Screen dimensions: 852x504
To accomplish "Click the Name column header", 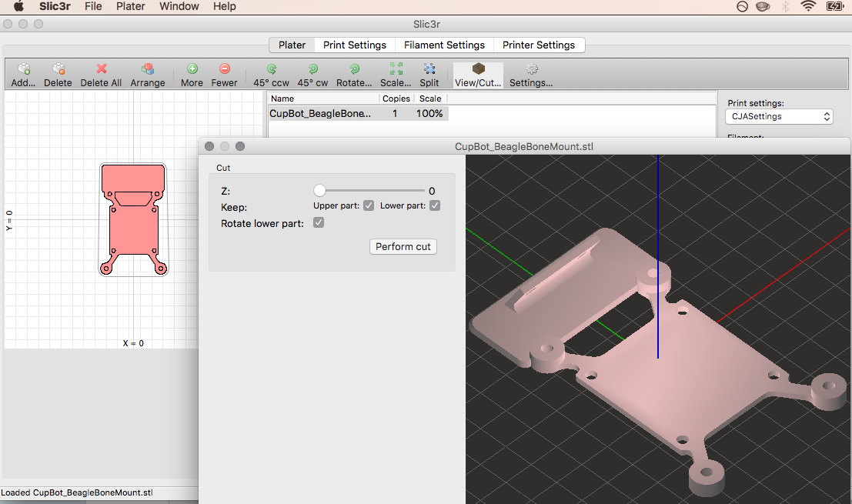I will tap(324, 98).
